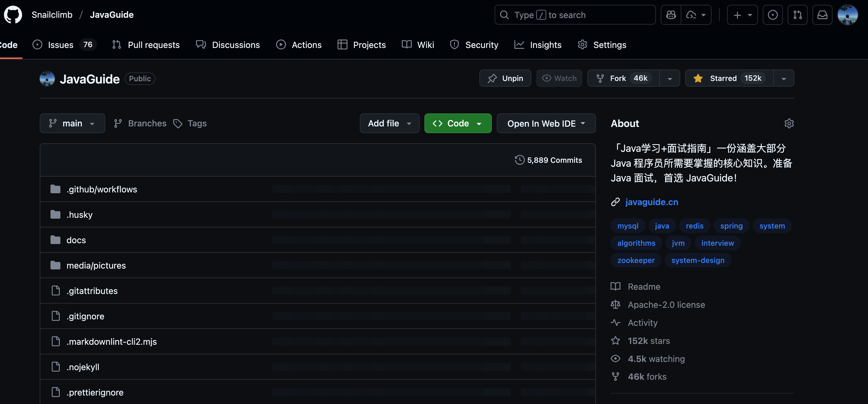Visit the javaguide.cn website link
Viewport: 868px width, 404px height.
pos(651,202)
